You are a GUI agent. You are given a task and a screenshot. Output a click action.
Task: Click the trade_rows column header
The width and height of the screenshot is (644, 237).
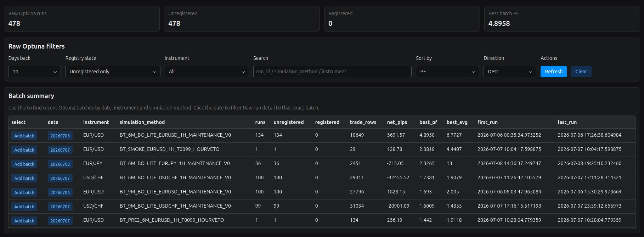(x=363, y=122)
